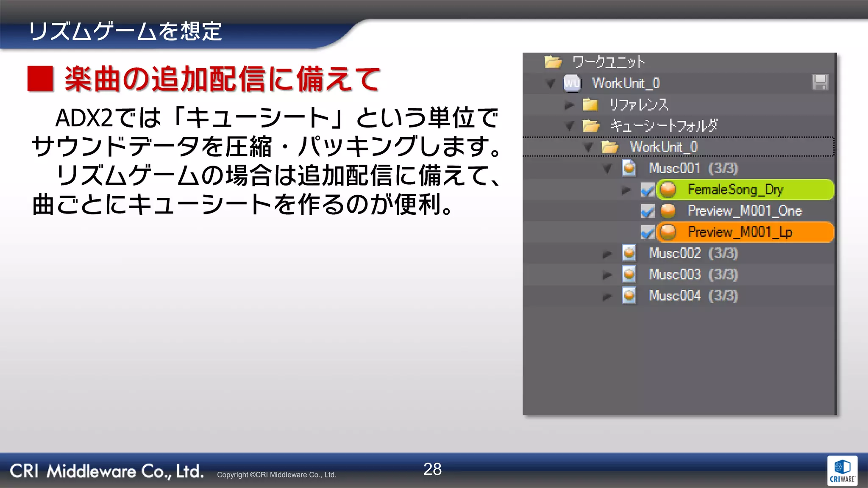Click the save disk icon on the WorkUnit_0 row
Screen dimensions: 868x488
coord(820,82)
